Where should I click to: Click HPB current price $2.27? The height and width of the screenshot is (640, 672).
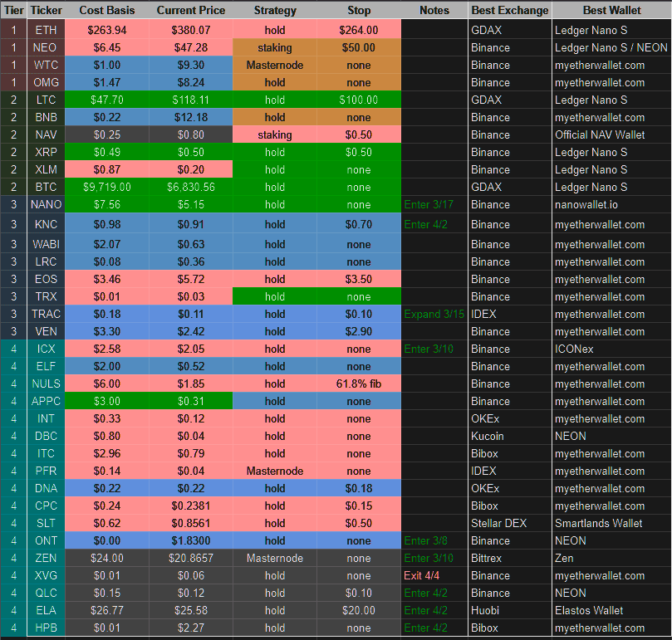click(x=191, y=628)
